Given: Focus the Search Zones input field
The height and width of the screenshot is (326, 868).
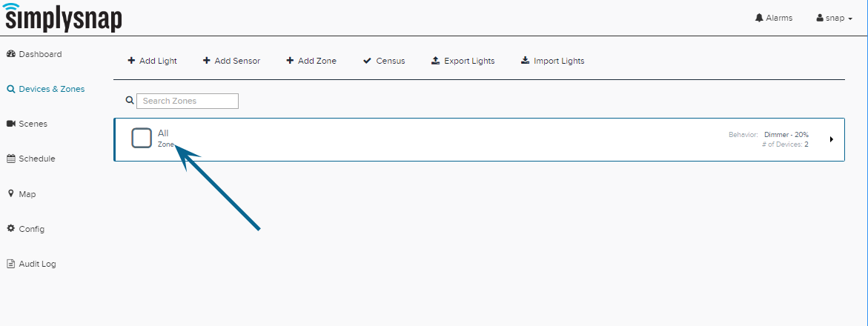Looking at the screenshot, I should (x=188, y=101).
